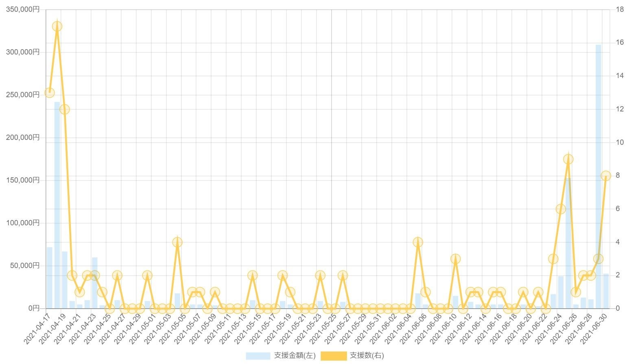Click the 2021-06-05 line point at 4
Screen dimensions: 636x364
coord(418,242)
